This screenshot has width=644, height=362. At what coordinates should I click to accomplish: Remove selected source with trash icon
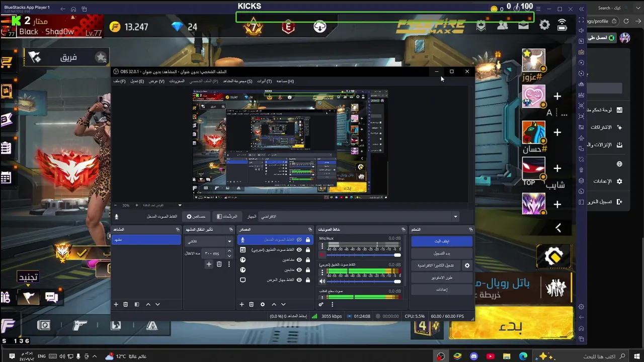pyautogui.click(x=252, y=304)
